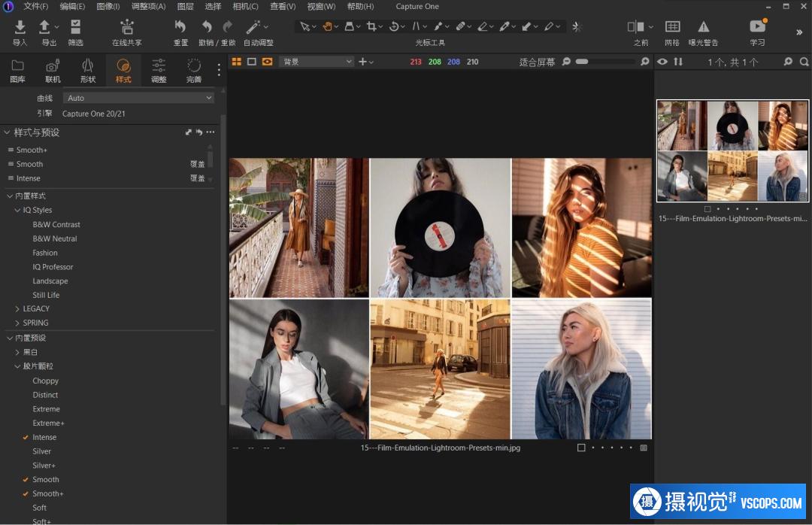Screen dimensions: 812x525
Task: Click the color tag box below viewer
Action: click(x=581, y=448)
